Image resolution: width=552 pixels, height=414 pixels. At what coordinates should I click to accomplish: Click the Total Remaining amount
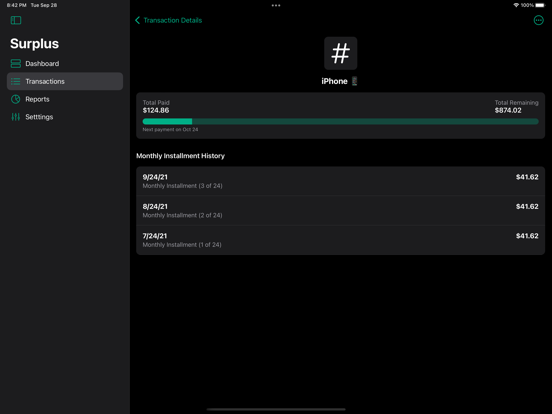508,110
